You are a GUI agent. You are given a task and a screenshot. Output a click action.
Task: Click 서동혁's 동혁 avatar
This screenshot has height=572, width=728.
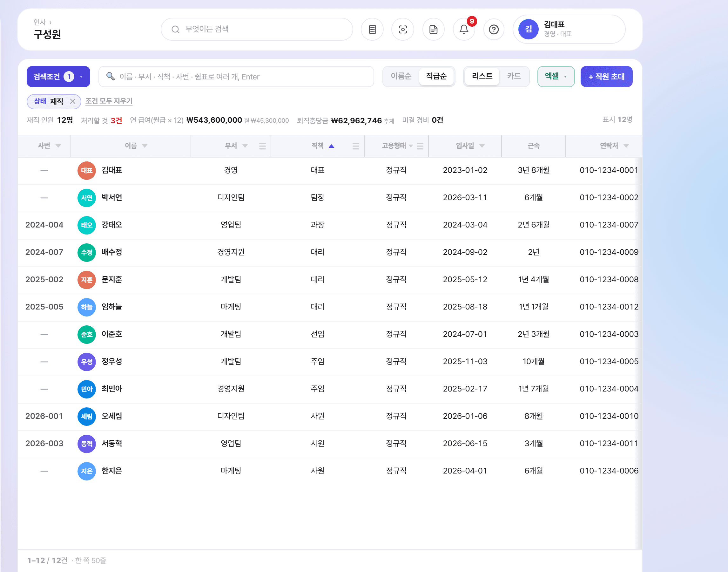coord(87,443)
